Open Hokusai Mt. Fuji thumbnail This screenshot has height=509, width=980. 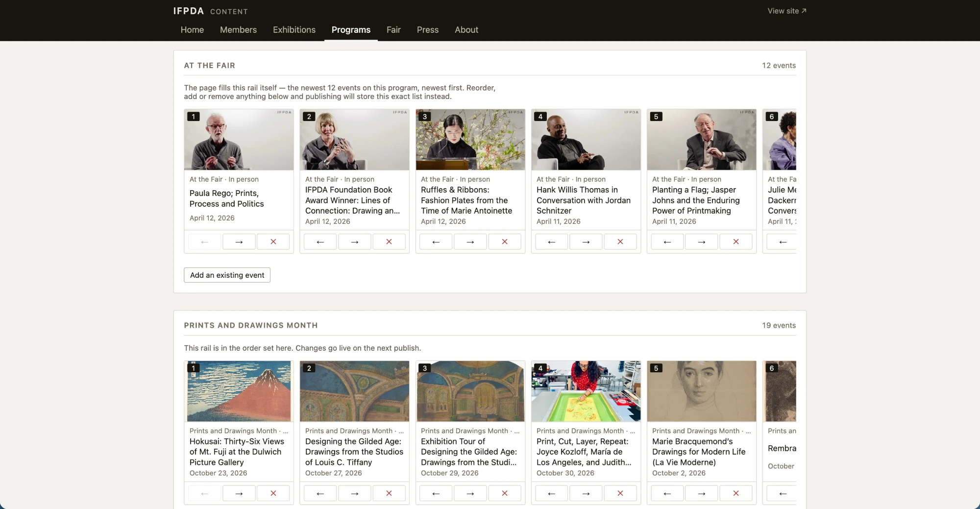pyautogui.click(x=239, y=391)
